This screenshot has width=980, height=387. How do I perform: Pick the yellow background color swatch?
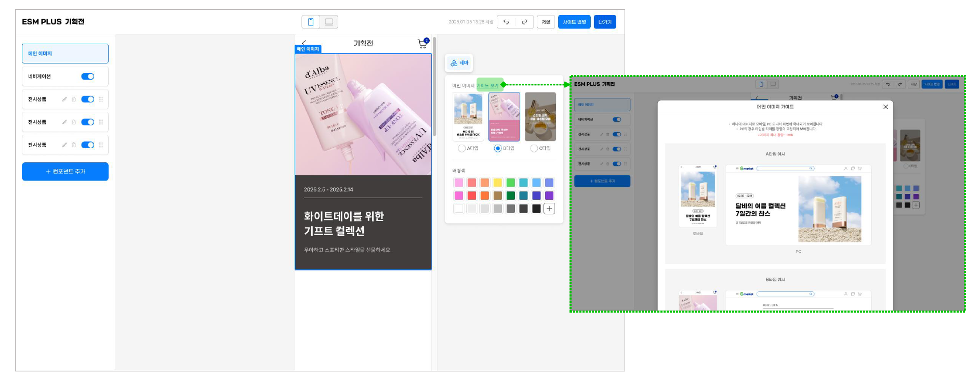[498, 183]
